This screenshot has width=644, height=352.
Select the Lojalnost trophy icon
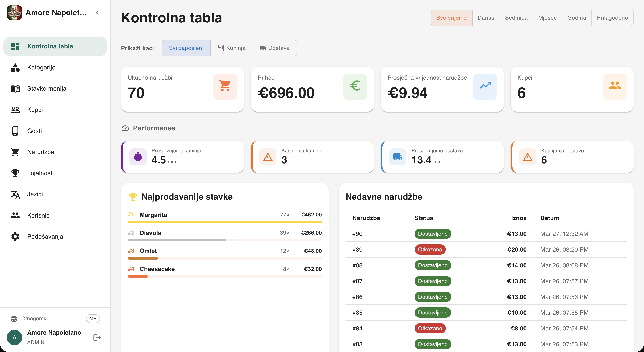[x=15, y=173]
